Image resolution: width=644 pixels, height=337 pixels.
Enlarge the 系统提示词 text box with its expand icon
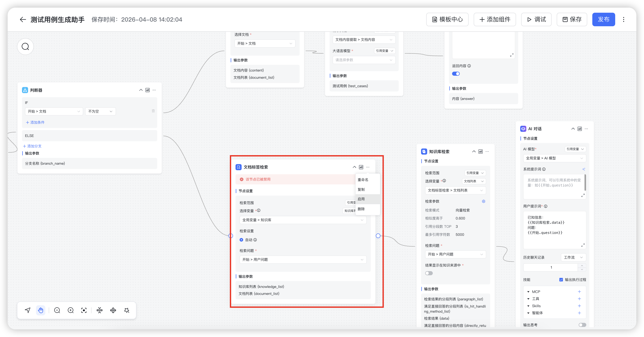[583, 195]
